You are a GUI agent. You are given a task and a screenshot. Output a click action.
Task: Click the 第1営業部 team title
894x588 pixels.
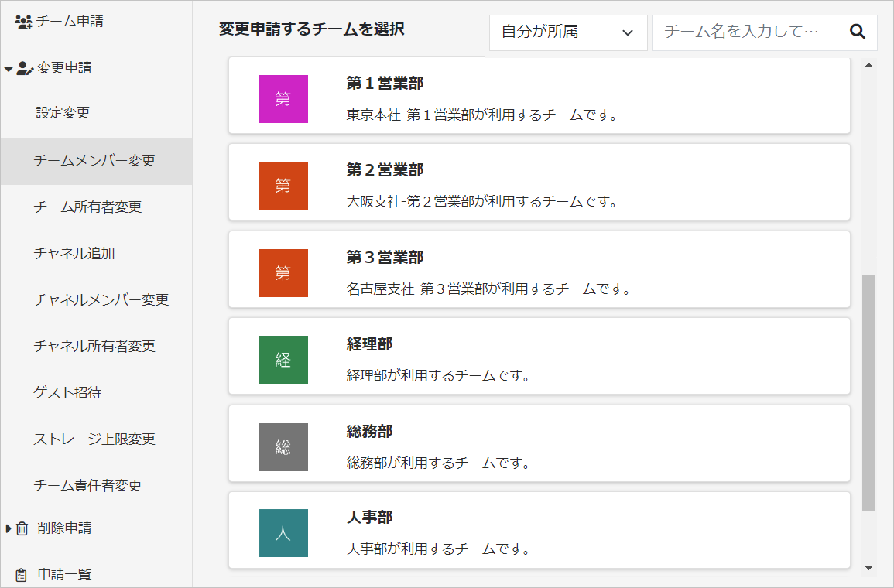tap(385, 84)
